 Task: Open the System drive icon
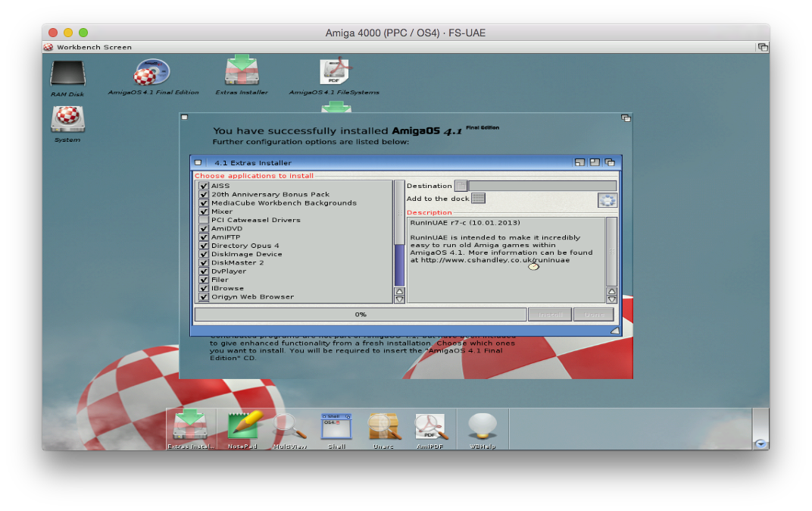67,124
